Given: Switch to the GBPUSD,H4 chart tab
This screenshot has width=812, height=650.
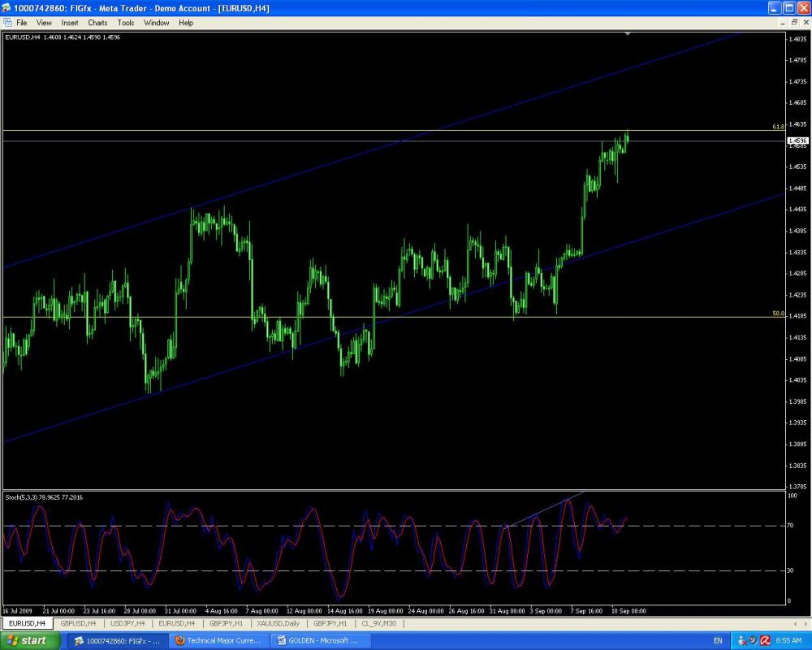Looking at the screenshot, I should point(78,623).
